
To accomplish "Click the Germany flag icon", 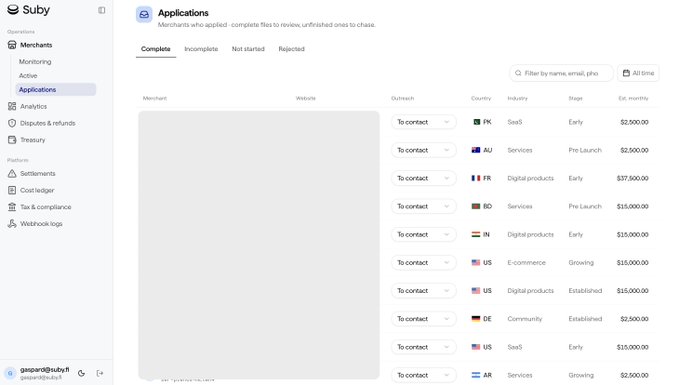I will tap(476, 319).
